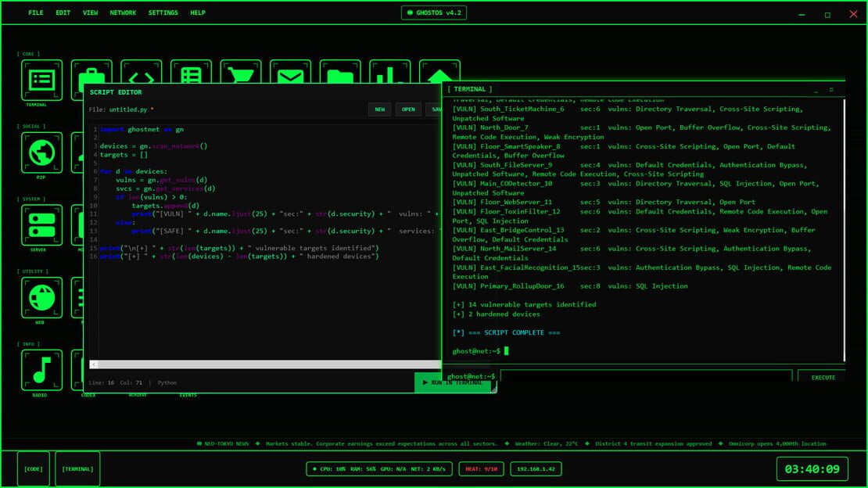Viewport: 868px width, 488px height.
Task: Open the Settings menu
Action: point(163,13)
